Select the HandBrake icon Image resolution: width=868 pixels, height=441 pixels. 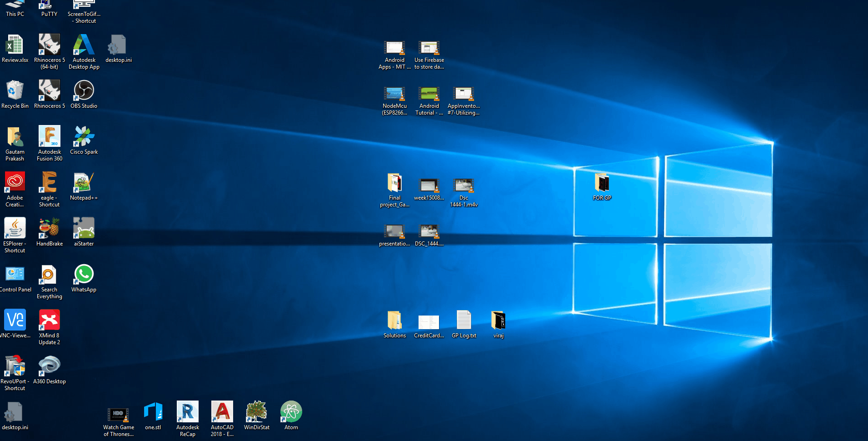pyautogui.click(x=50, y=232)
